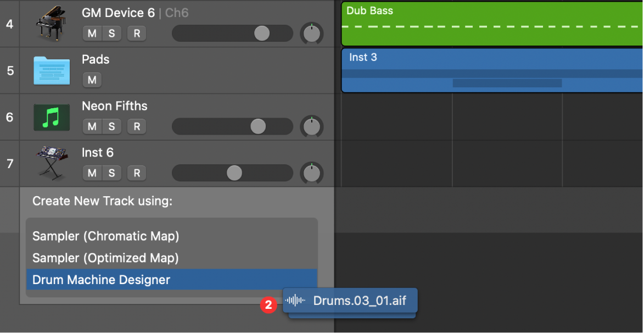The height and width of the screenshot is (333, 644).
Task: Choose Drum Machine Designer from the menu
Action: point(100,280)
